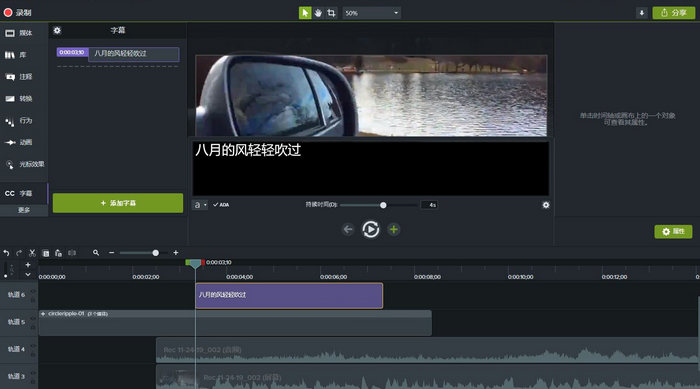Open the Transitions (转换) tab
Viewport: 700px width, 389px height.
(19, 99)
